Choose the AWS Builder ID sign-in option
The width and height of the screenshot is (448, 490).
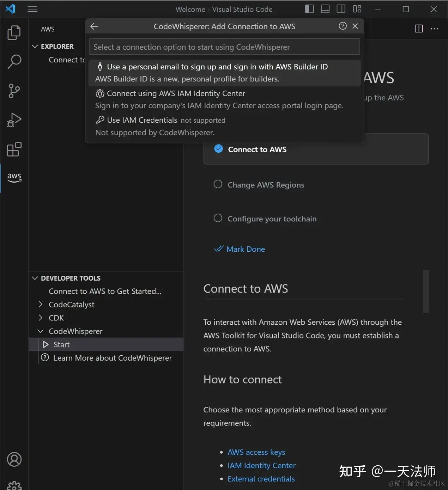point(224,73)
